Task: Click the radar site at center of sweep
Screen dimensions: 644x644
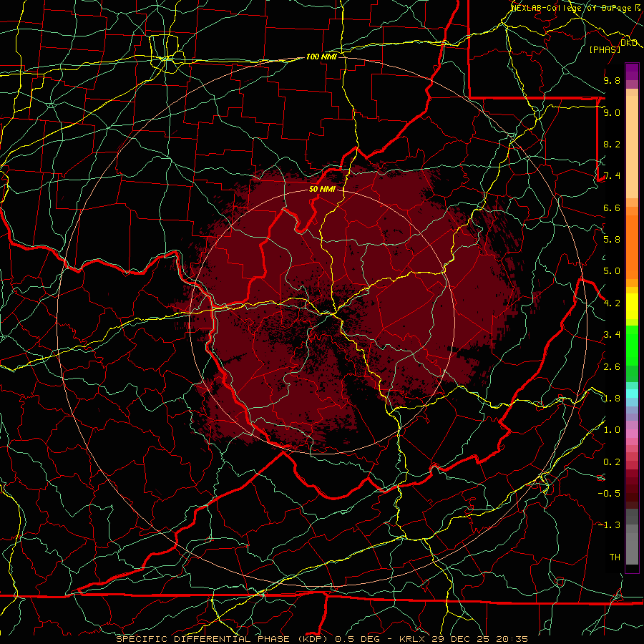Action: coord(322,321)
